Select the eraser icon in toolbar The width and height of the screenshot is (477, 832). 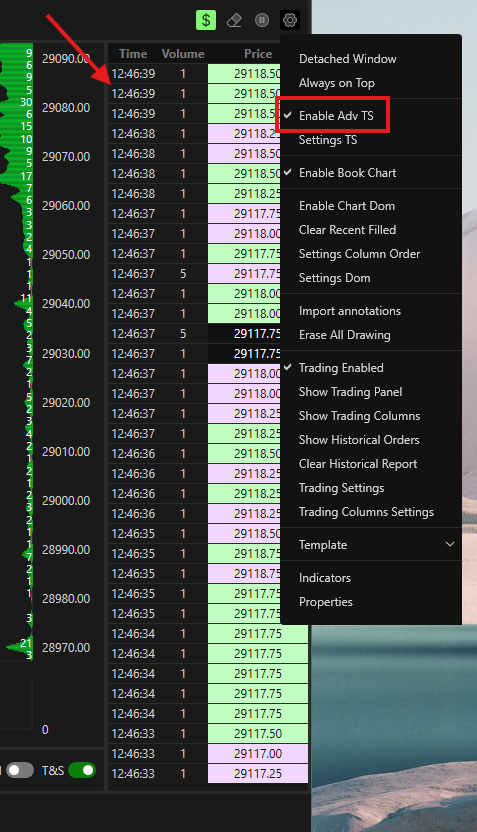pyautogui.click(x=234, y=20)
